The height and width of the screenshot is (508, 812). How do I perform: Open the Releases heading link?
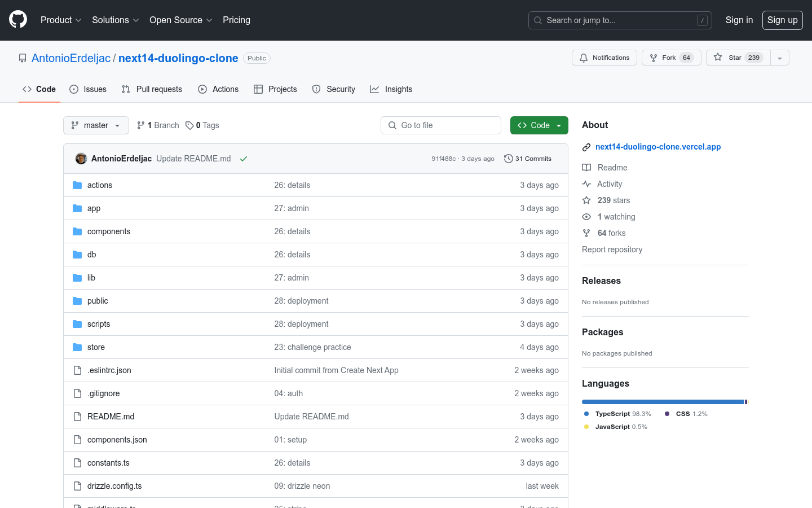[601, 281]
